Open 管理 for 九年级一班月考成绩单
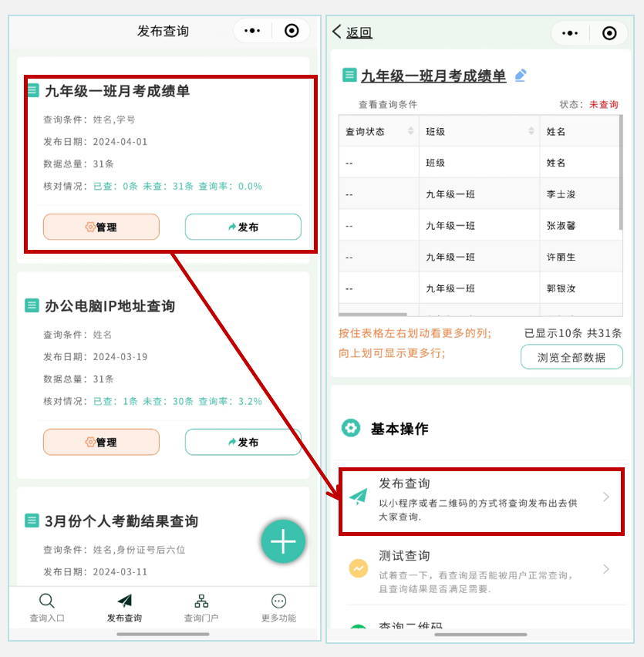Screen dimensions: 644x657 point(101,227)
